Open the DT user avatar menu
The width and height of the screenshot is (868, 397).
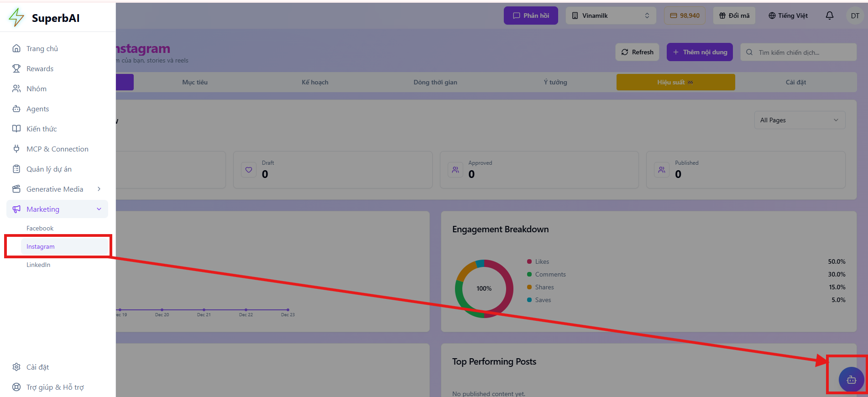click(855, 16)
